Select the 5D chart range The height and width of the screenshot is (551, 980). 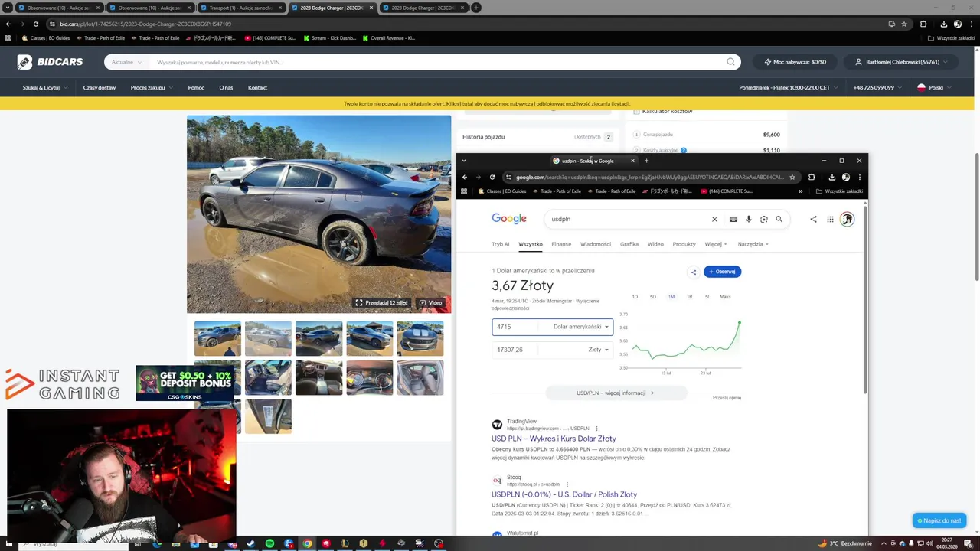coord(653,296)
